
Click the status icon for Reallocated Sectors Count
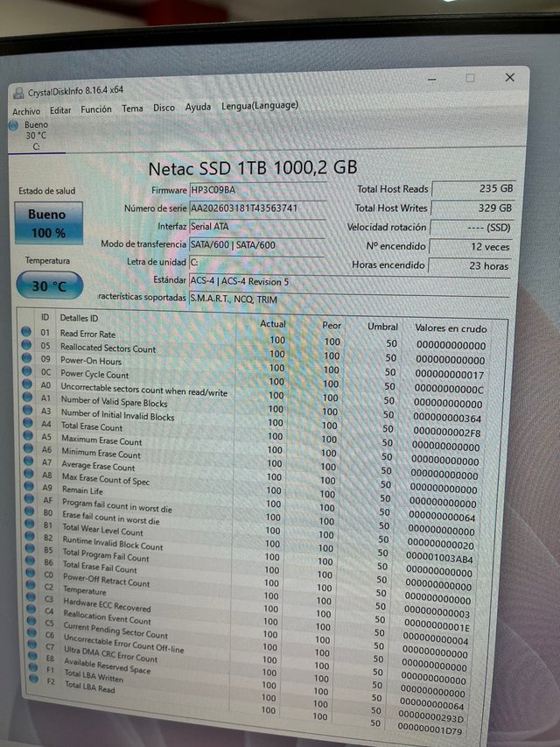26,344
